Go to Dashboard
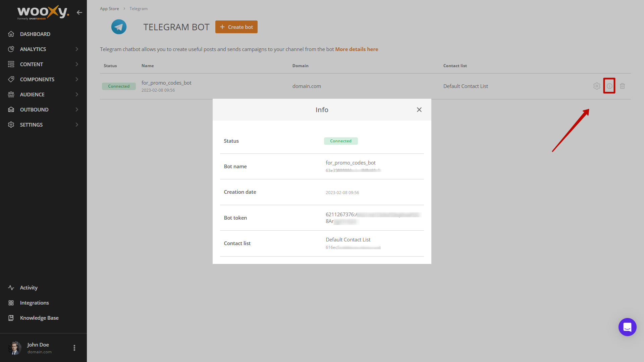Viewport: 644px width, 362px height. pos(35,34)
